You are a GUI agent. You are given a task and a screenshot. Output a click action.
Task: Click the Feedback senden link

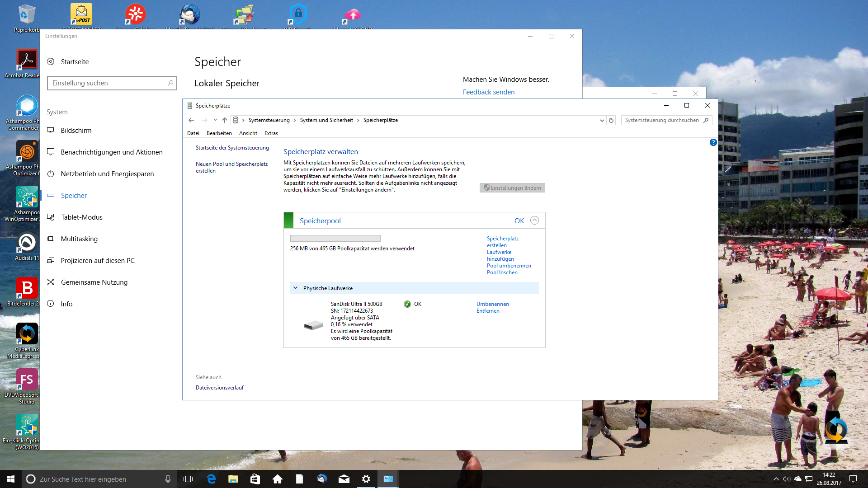[x=488, y=92]
